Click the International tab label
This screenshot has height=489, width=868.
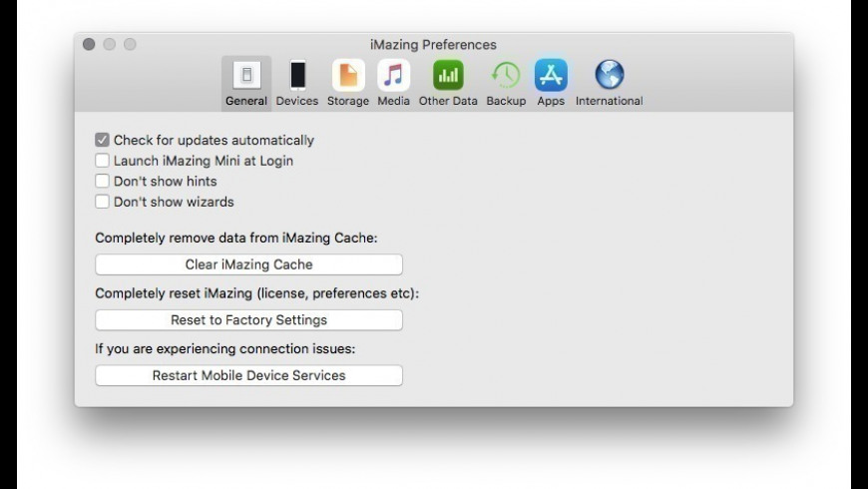coord(609,101)
